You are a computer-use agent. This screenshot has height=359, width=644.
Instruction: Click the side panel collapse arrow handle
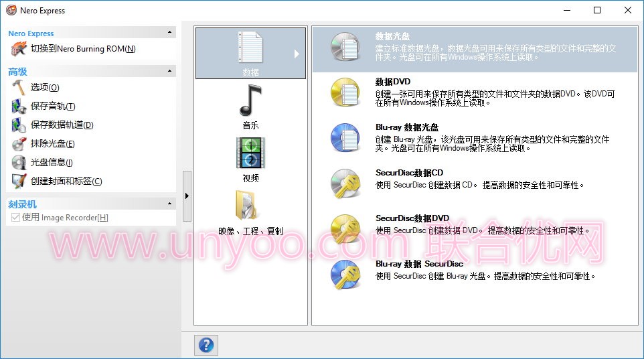coord(187,196)
